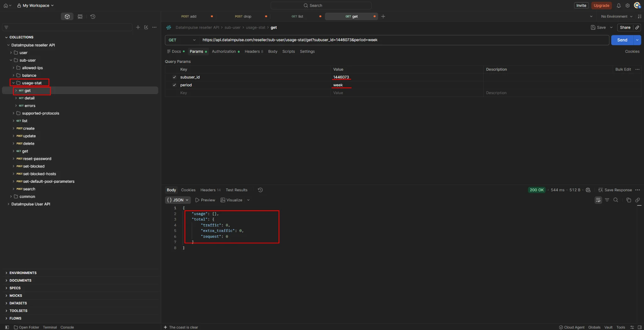Open settings gear icon in header
The height and width of the screenshot is (330, 644).
(x=627, y=5)
